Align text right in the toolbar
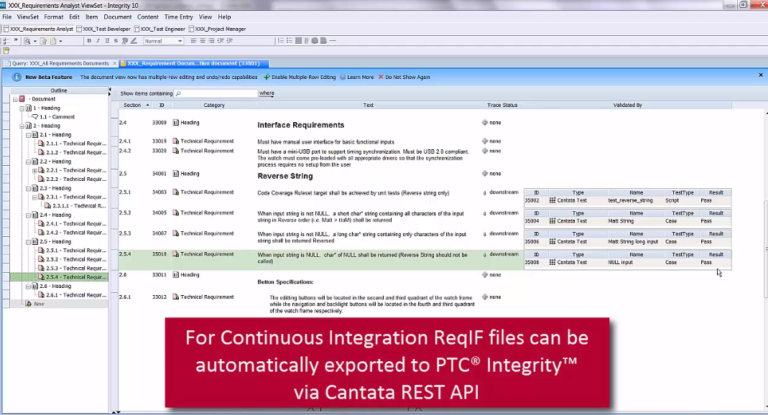 [x=211, y=41]
